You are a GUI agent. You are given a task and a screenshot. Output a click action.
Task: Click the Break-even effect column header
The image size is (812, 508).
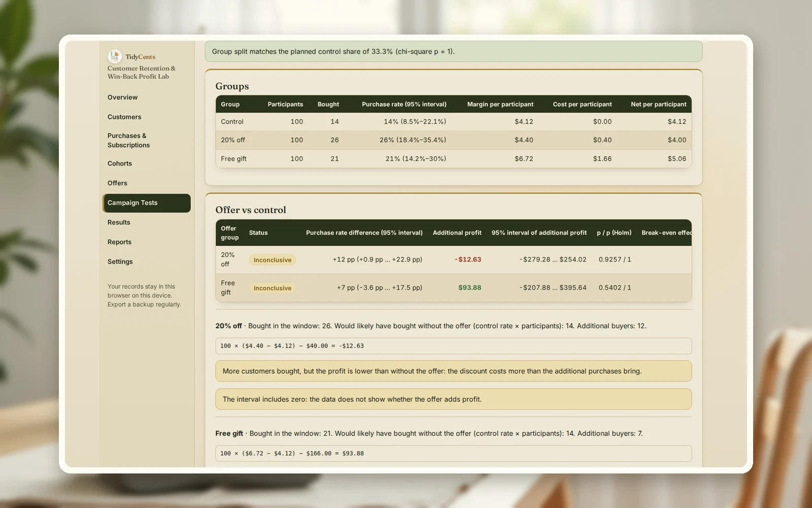point(666,233)
